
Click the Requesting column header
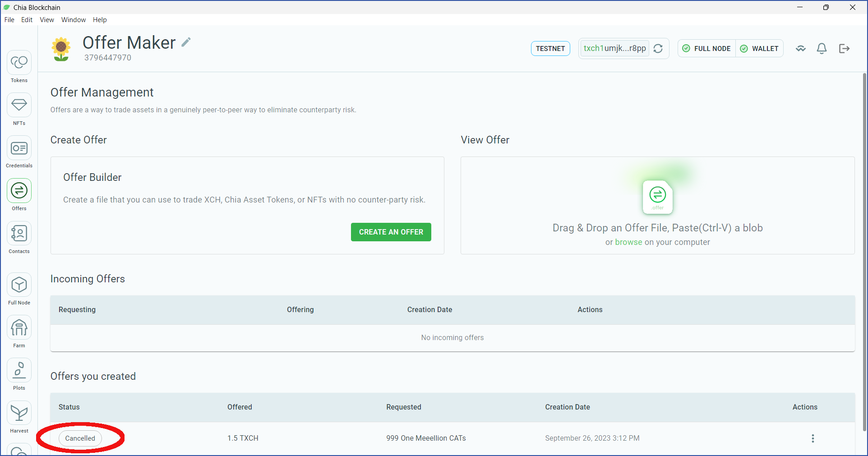77,310
